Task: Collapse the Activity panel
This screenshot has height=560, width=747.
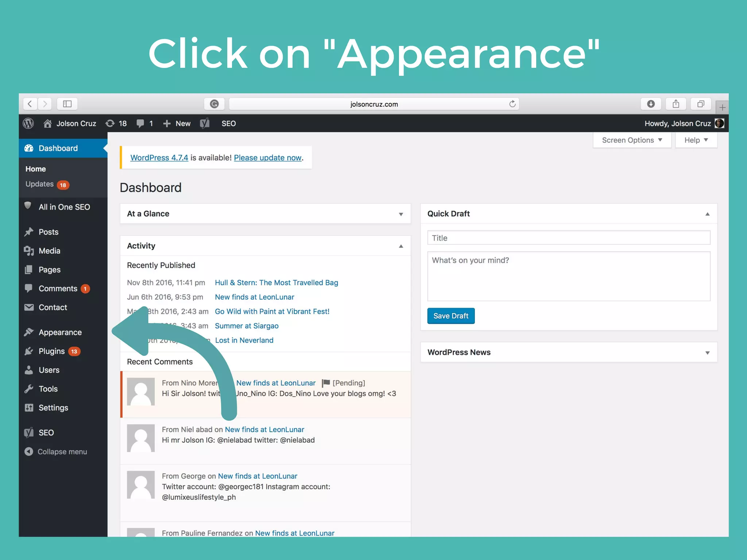Action: [x=401, y=246]
